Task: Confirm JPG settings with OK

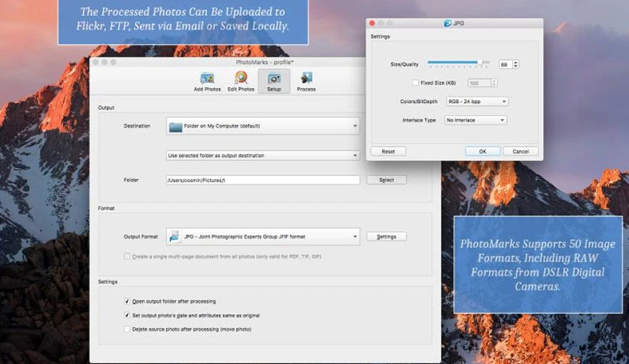Action: click(x=482, y=151)
